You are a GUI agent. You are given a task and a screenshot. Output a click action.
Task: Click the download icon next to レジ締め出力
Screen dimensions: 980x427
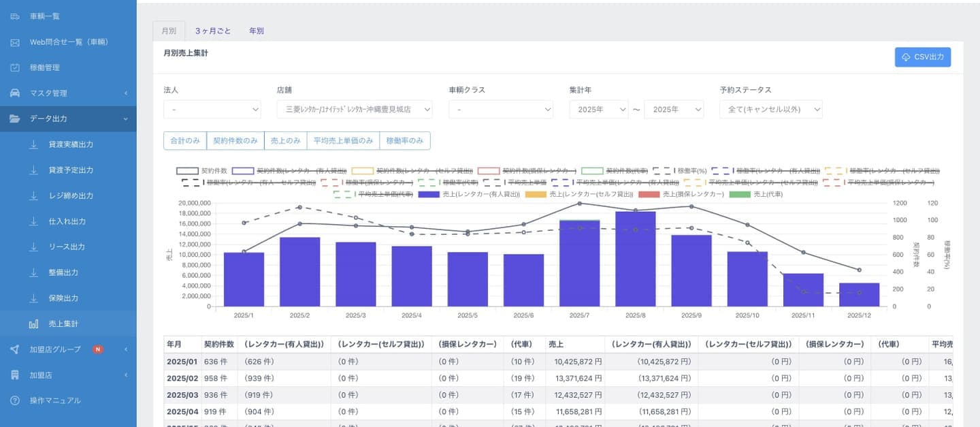(33, 195)
